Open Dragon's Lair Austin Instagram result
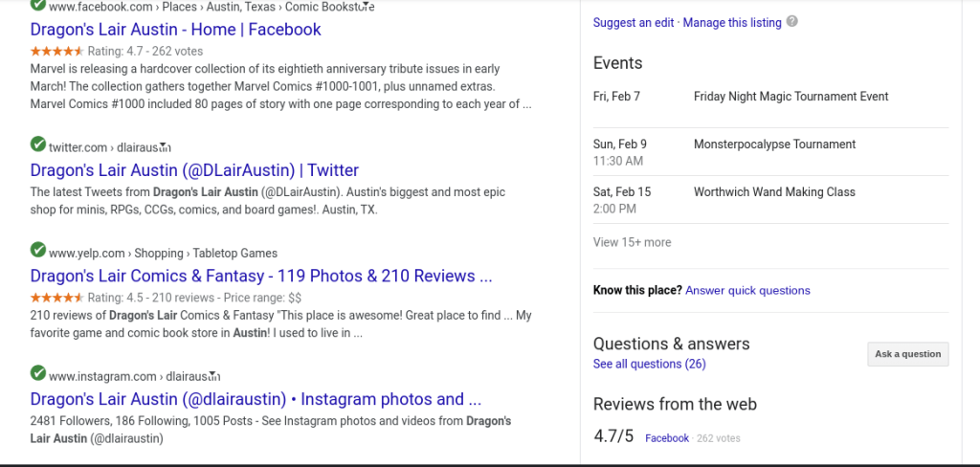This screenshot has height=467, width=980. pos(256,399)
